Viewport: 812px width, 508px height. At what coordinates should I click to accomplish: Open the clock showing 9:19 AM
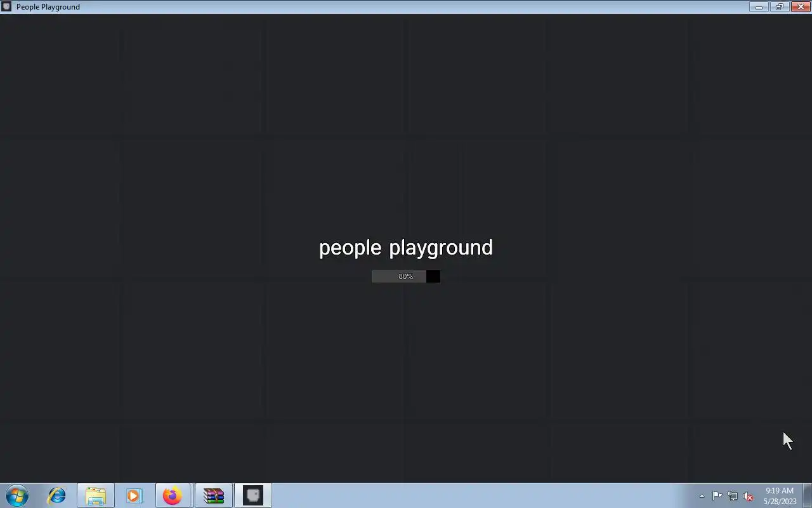[780, 496]
